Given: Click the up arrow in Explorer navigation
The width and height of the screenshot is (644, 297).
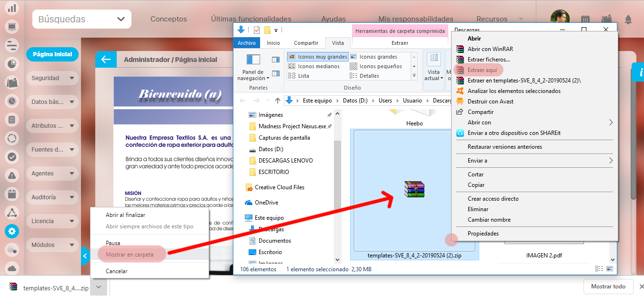Looking at the screenshot, I should click(x=278, y=101).
